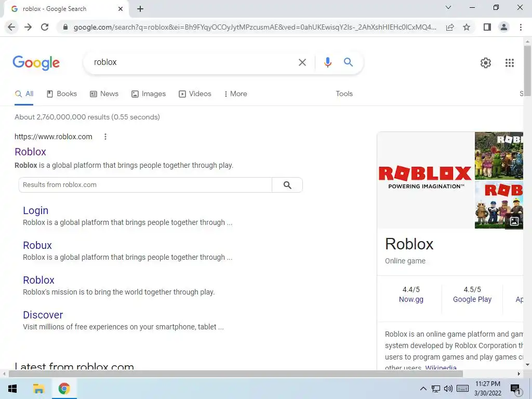Open options for roblox.com result
The height and width of the screenshot is (399, 532).
[105, 137]
